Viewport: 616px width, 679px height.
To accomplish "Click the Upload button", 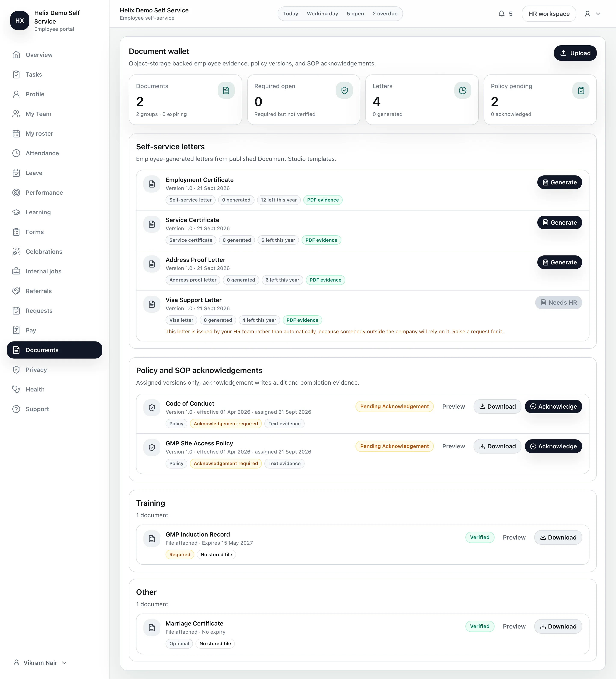I will [575, 53].
